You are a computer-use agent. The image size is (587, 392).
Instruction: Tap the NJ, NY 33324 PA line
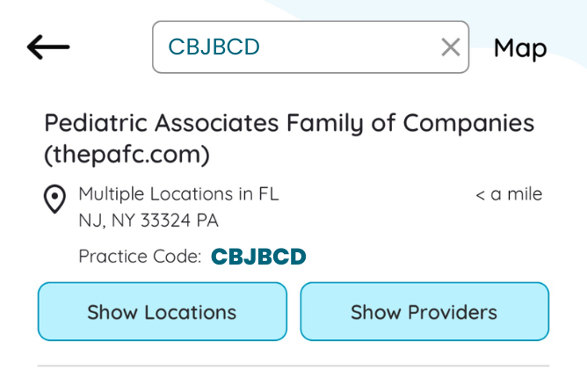[149, 220]
